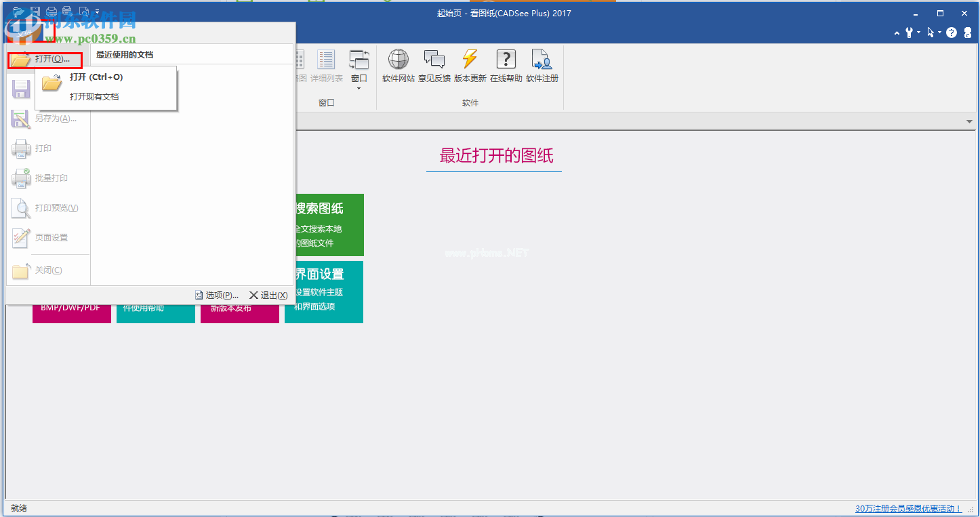Viewport: 980px width, 517px height.
Task: Click the round question-mark help icon
Action: pos(952,33)
